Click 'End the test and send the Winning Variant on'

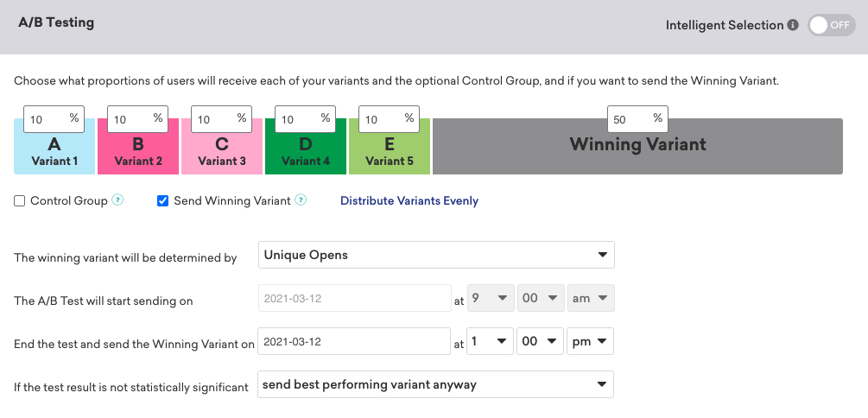[x=134, y=345]
